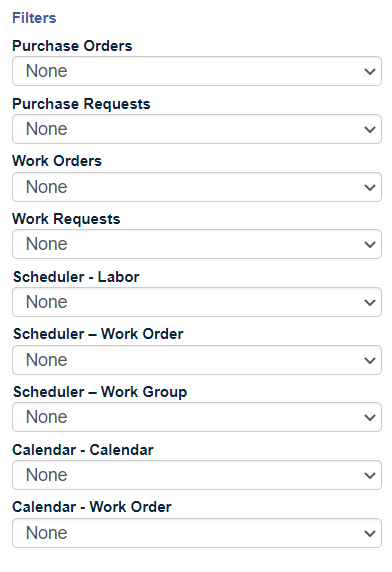
Task: Open the Calendar - Work Order dropdown
Action: (x=197, y=533)
